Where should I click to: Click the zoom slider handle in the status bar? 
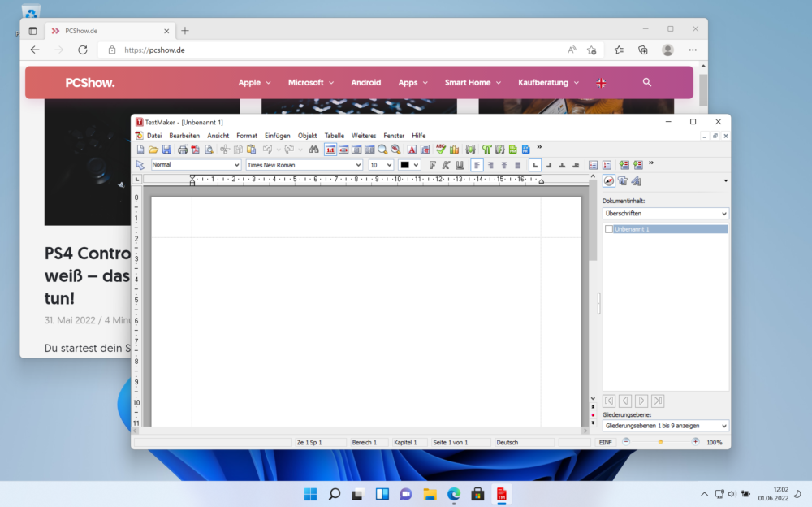660,442
